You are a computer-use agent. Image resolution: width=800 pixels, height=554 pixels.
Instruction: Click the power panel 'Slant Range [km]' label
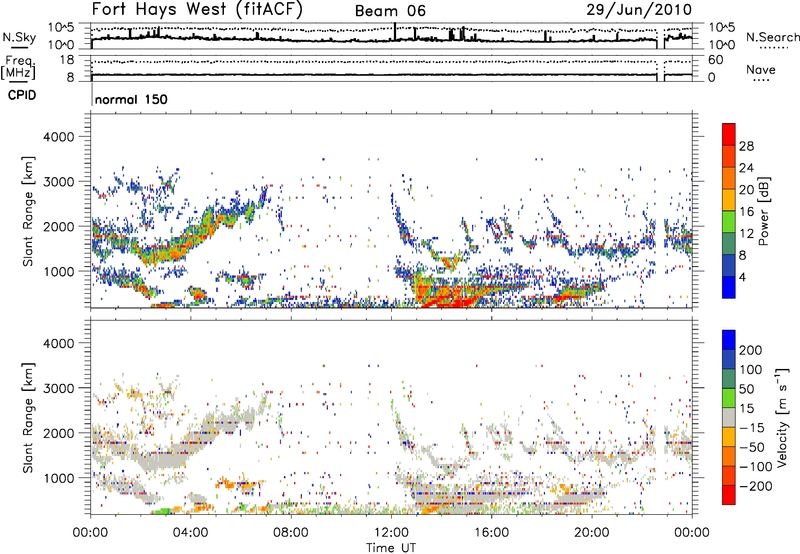[x=28, y=211]
